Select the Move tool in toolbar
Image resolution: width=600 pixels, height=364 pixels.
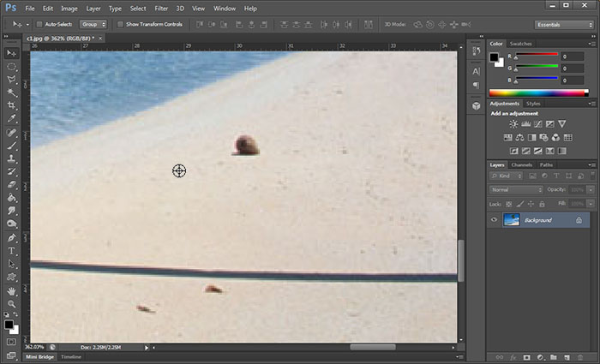click(x=12, y=54)
